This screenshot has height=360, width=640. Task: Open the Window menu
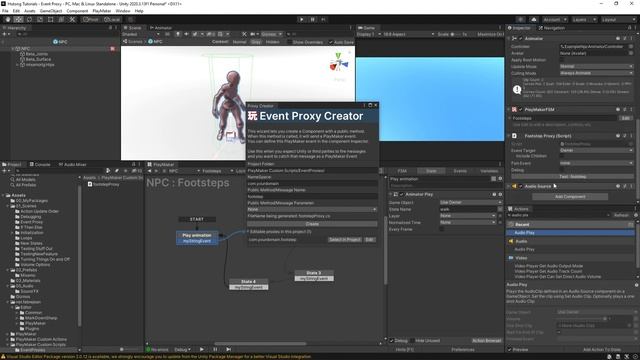click(x=123, y=11)
